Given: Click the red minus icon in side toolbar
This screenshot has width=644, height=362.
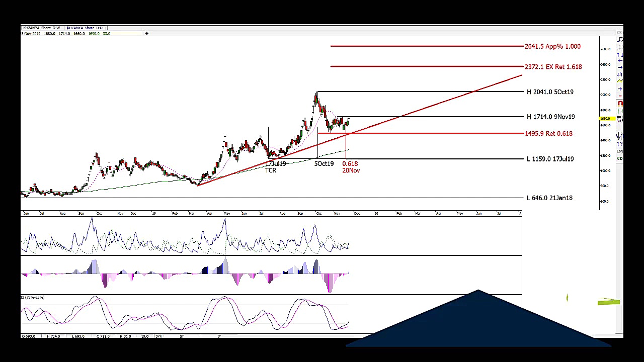Looking at the screenshot, I should tap(621, 96).
